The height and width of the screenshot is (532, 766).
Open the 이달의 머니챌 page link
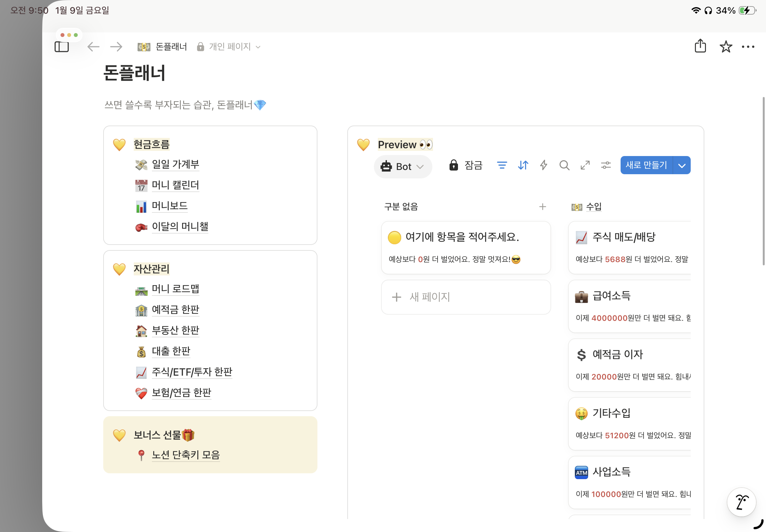point(180,227)
